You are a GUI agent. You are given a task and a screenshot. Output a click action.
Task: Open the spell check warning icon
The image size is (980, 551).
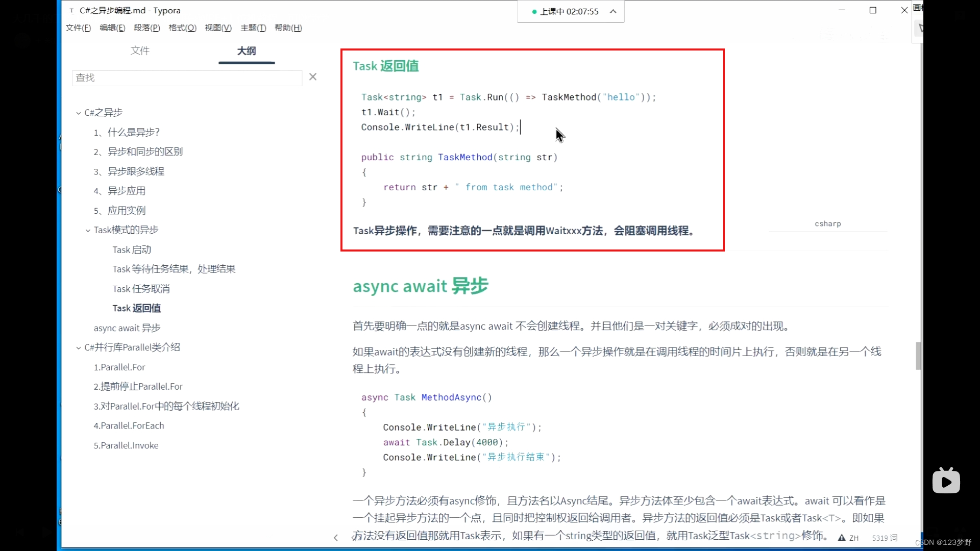pyautogui.click(x=842, y=537)
